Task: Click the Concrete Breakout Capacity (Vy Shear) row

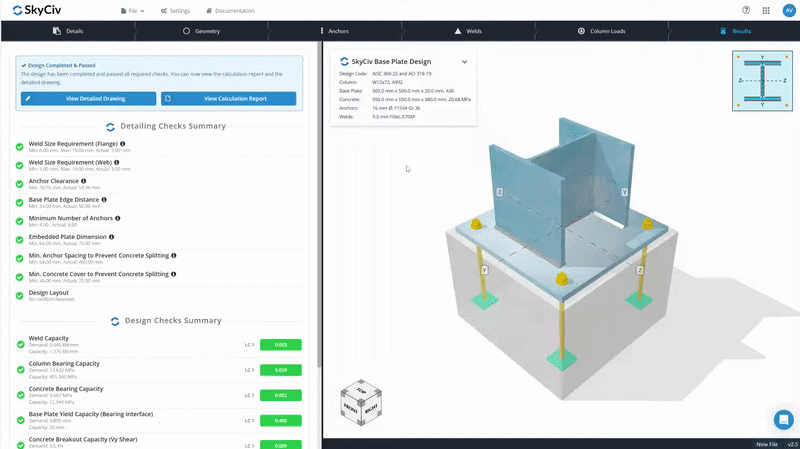Action: 159,442
